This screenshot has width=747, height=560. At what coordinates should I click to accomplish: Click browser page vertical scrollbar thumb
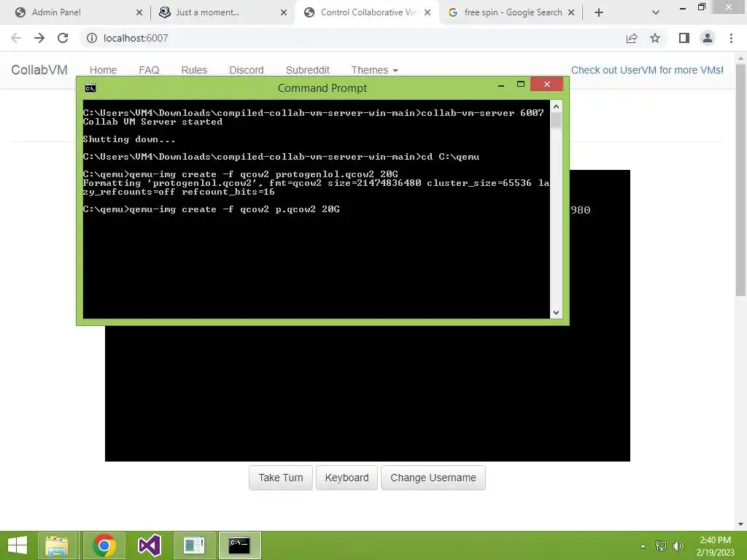[740, 180]
